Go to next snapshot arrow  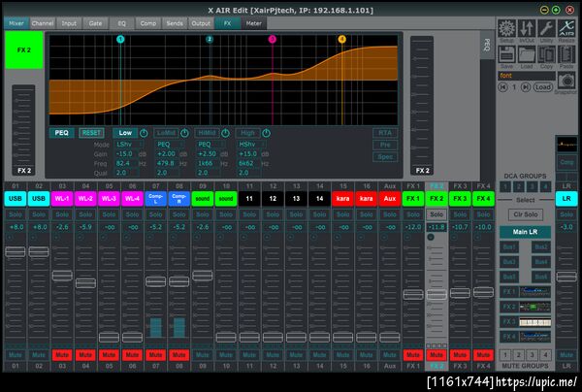[x=526, y=87]
